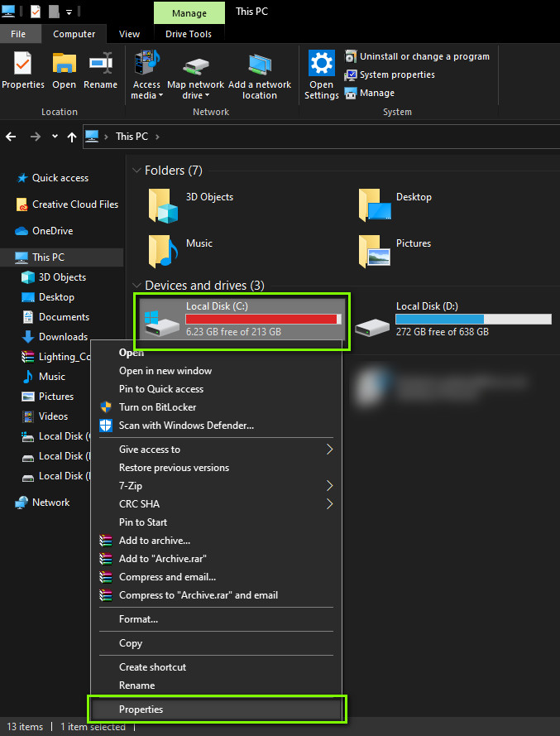Click Uninstall or change a program
Viewport: 560px width, 736px height.
417,56
